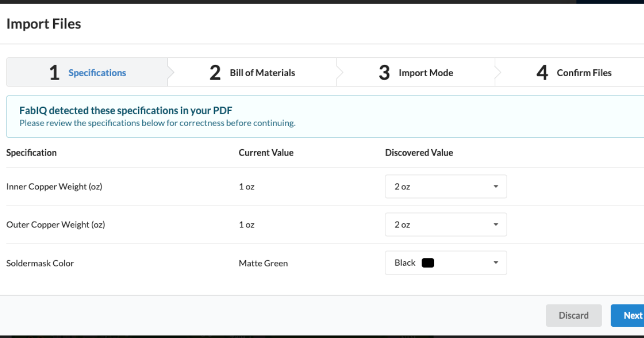The height and width of the screenshot is (338, 644).
Task: Click the large numeral 1 step icon
Action: (54, 72)
